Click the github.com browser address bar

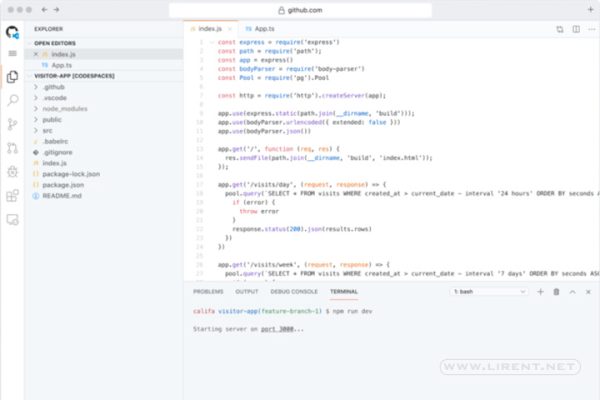click(300, 9)
